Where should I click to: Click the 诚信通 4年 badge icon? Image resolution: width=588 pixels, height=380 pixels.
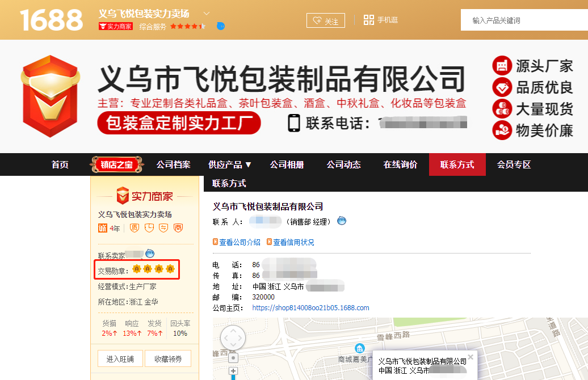103,228
